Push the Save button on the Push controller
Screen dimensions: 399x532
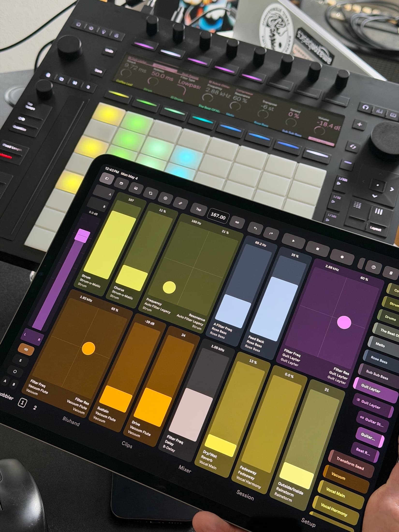pyautogui.click(x=98, y=71)
